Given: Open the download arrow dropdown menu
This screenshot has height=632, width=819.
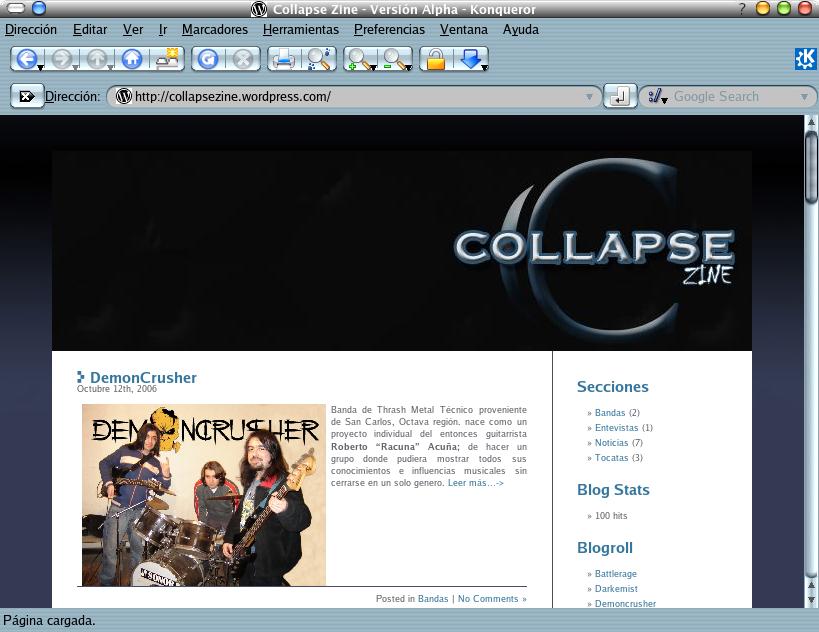Looking at the screenshot, I should click(x=485, y=67).
